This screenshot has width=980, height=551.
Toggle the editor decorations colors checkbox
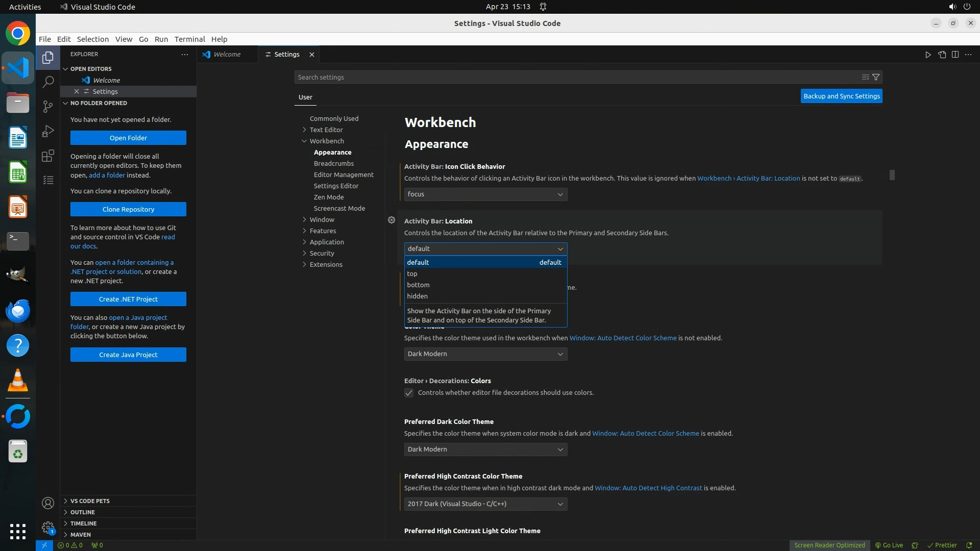pyautogui.click(x=409, y=393)
